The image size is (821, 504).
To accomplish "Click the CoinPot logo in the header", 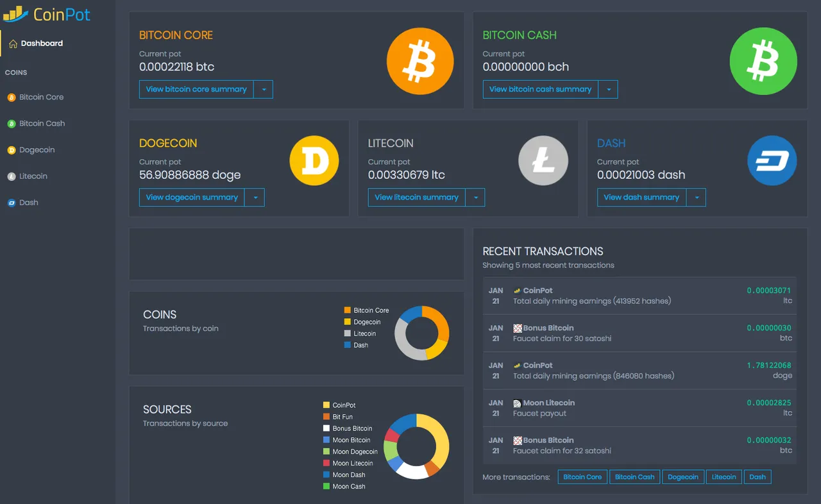I will tap(47, 13).
